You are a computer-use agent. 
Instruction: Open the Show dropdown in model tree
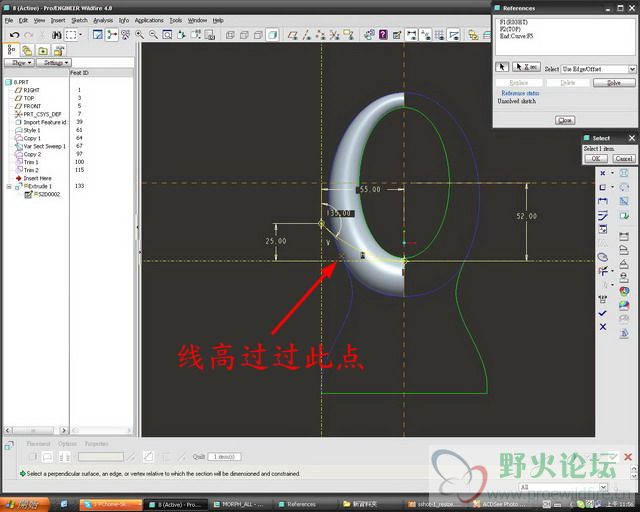pos(19,63)
